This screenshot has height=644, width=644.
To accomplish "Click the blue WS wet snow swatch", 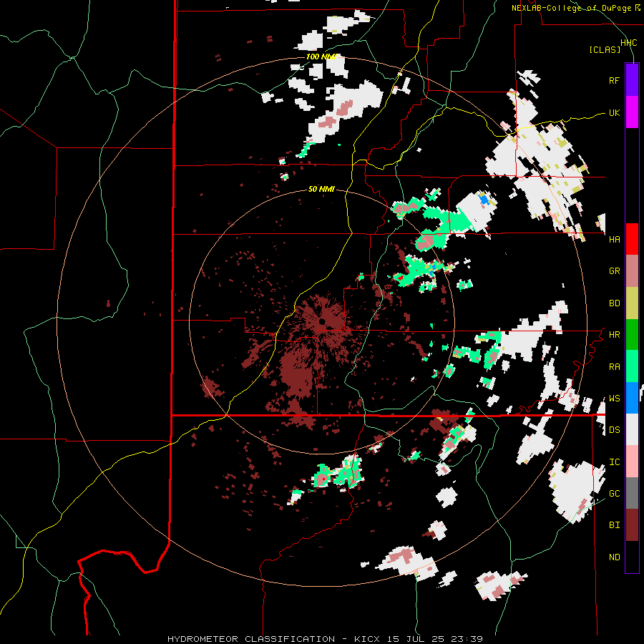I will point(632,398).
